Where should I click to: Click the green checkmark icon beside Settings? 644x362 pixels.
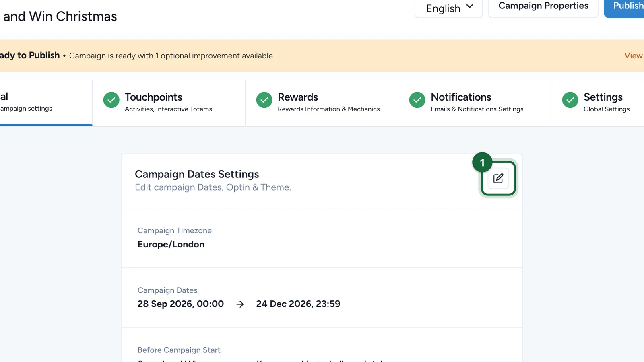point(570,100)
